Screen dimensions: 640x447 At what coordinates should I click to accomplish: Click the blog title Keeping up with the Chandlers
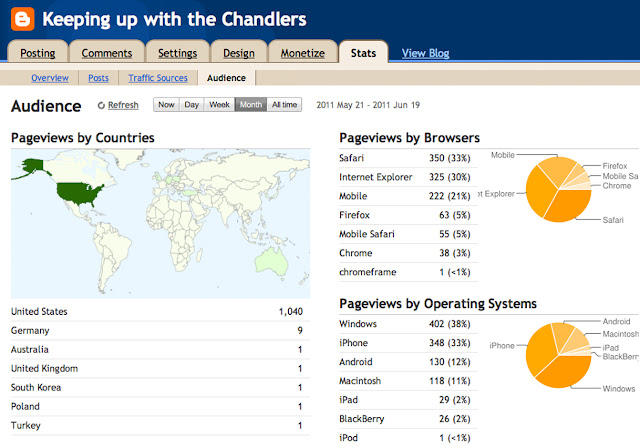[174, 19]
